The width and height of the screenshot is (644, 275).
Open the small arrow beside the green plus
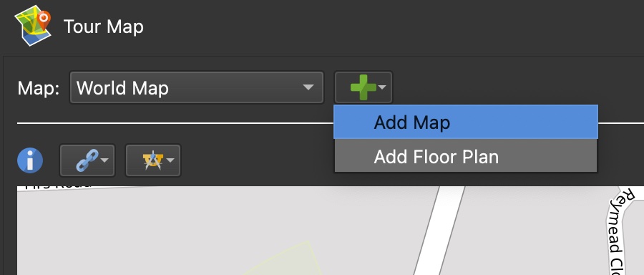click(382, 87)
